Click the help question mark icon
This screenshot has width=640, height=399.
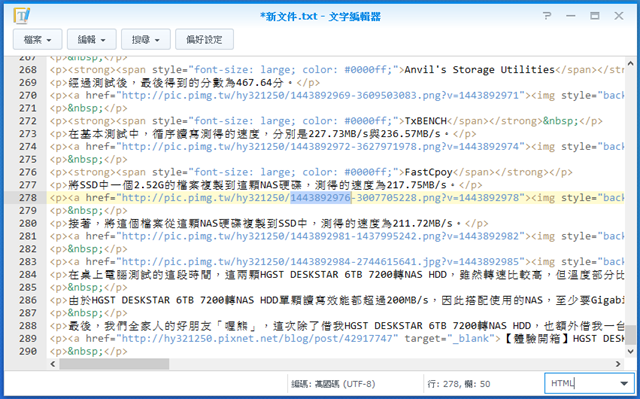tap(547, 16)
